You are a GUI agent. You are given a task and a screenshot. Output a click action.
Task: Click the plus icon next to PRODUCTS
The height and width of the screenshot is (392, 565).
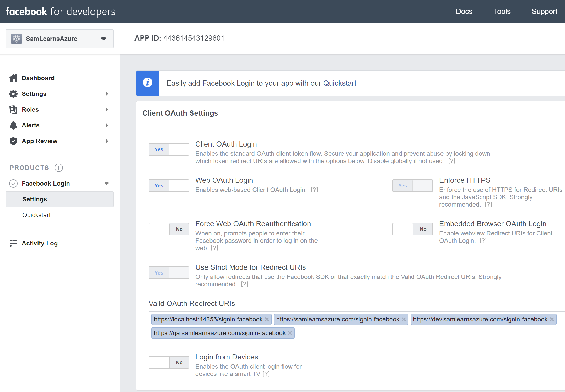point(59,168)
